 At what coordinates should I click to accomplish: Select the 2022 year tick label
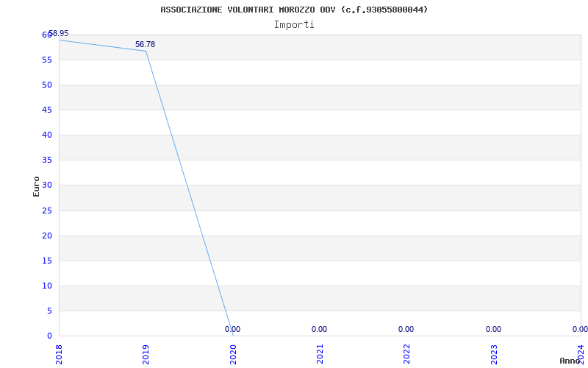(407, 355)
